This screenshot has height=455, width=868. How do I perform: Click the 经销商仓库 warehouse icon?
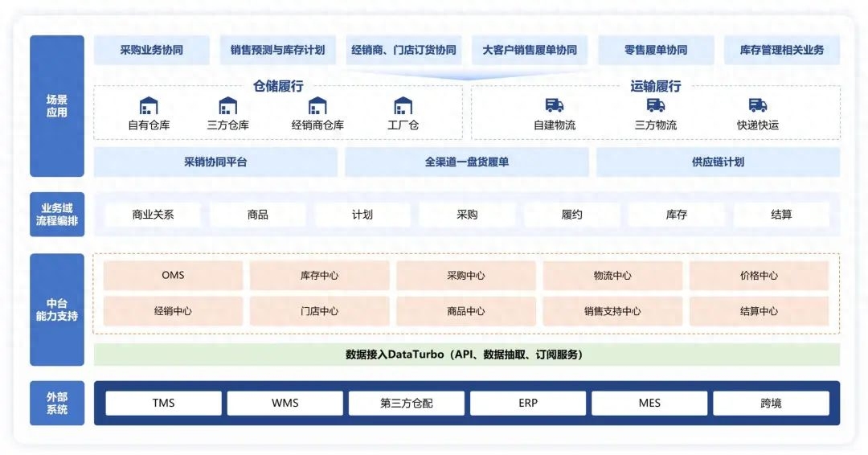(317, 106)
